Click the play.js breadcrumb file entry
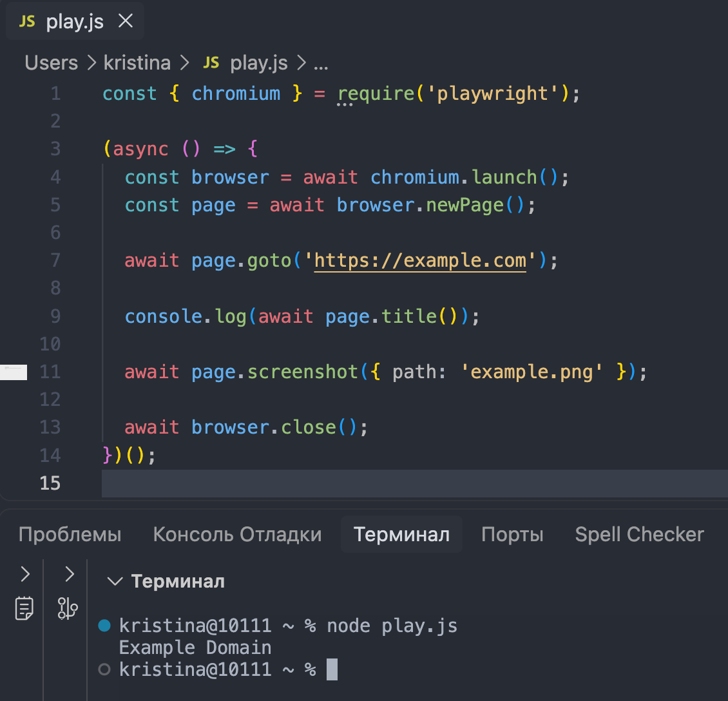 tap(258, 63)
